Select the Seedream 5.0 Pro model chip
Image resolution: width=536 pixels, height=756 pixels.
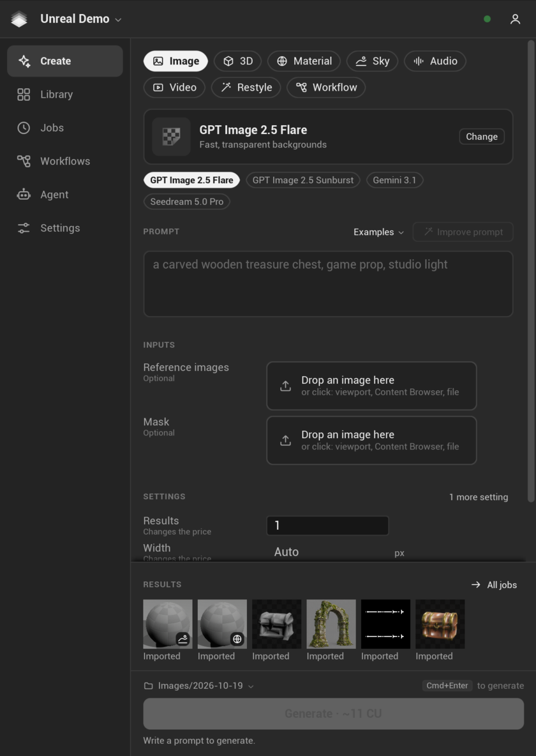(x=187, y=202)
